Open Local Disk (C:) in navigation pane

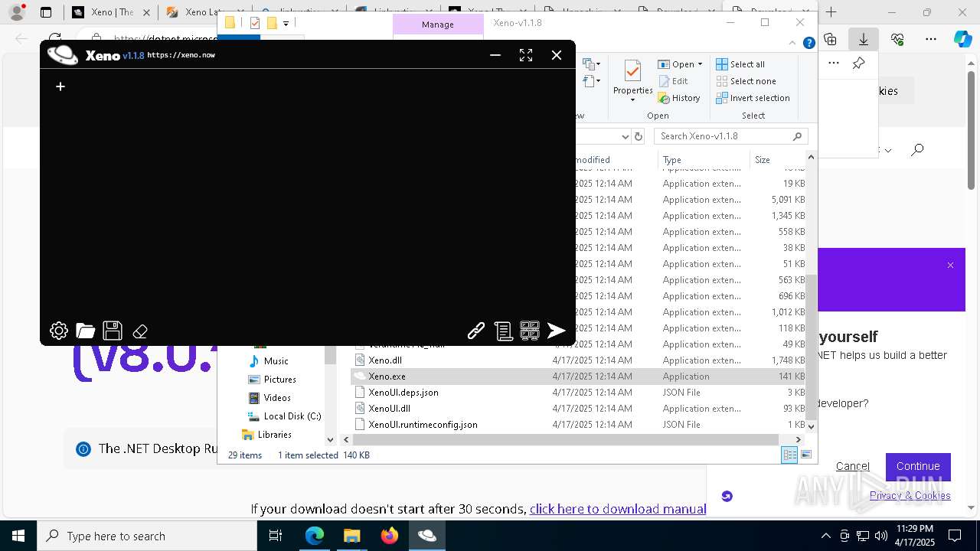pyautogui.click(x=284, y=416)
